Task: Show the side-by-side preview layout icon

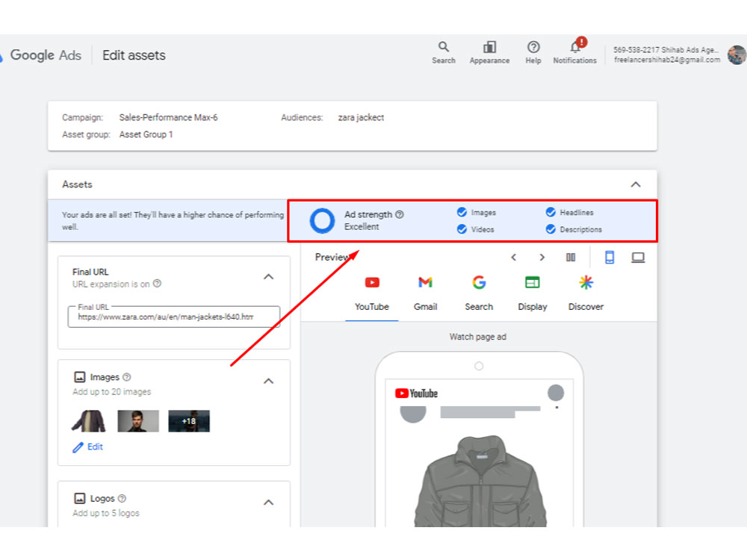Action: [x=571, y=258]
